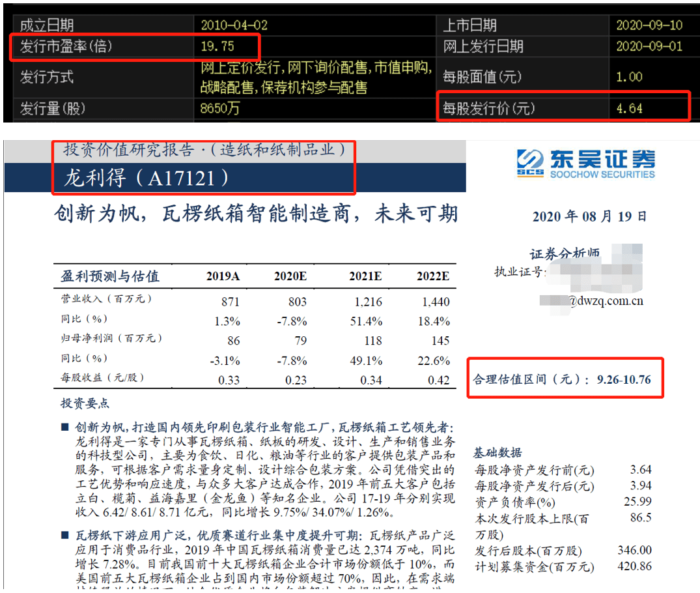
Task: Click the headline 创新为帆 report title
Action: click(257, 213)
